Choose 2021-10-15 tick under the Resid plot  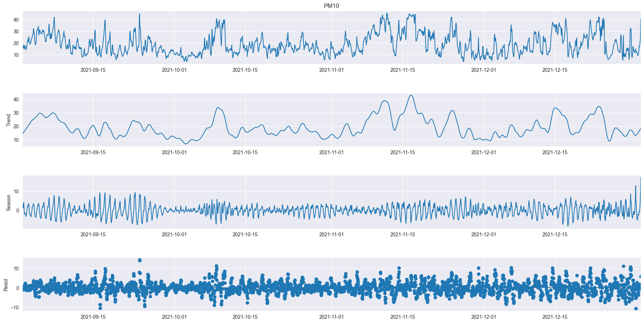pos(245,317)
